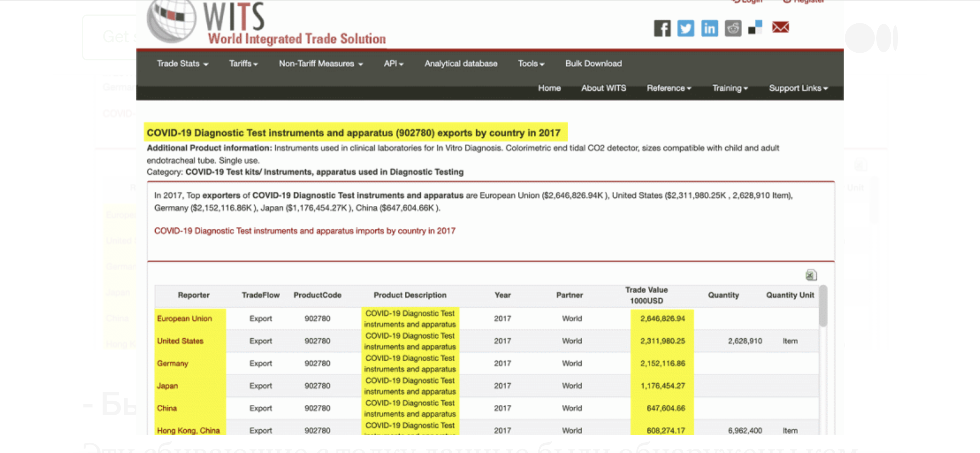980x453 pixels.
Task: Download table via Excel export icon
Action: tap(811, 275)
